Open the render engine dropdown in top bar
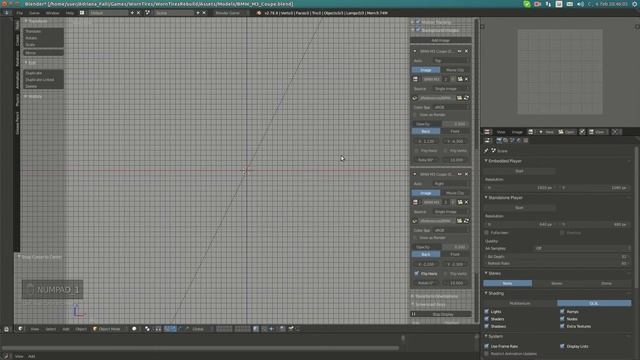The image size is (640, 360). tap(230, 13)
